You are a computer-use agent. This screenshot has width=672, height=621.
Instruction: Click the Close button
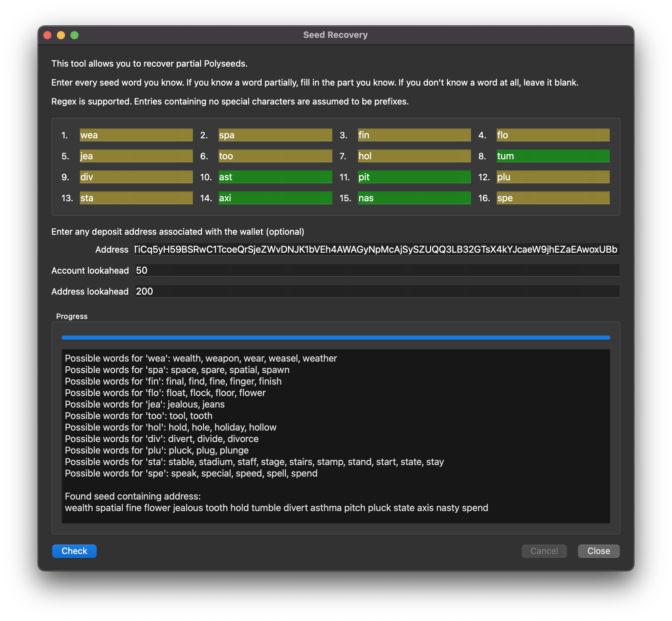[599, 551]
